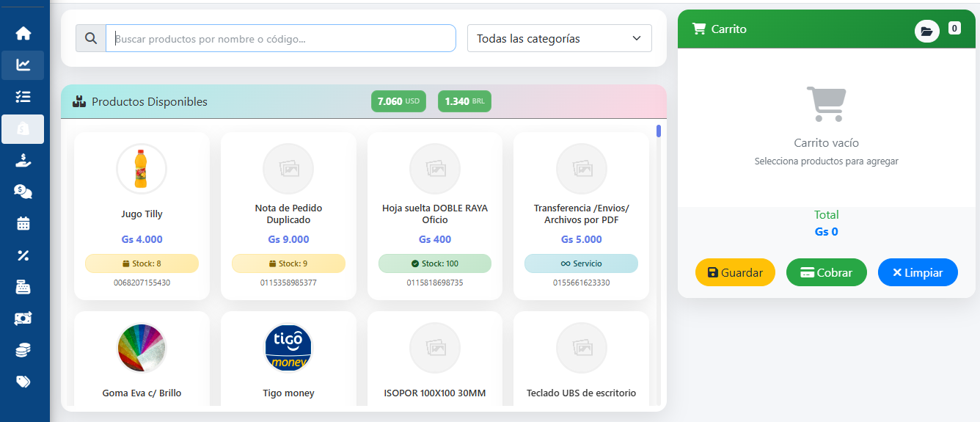Open the Todas las categorías dropdown

click(x=560, y=38)
